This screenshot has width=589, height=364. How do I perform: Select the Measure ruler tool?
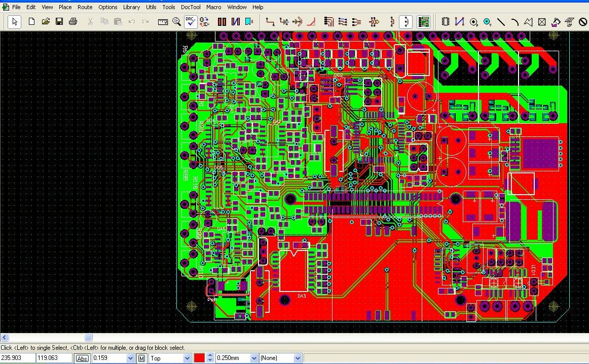coord(163,22)
